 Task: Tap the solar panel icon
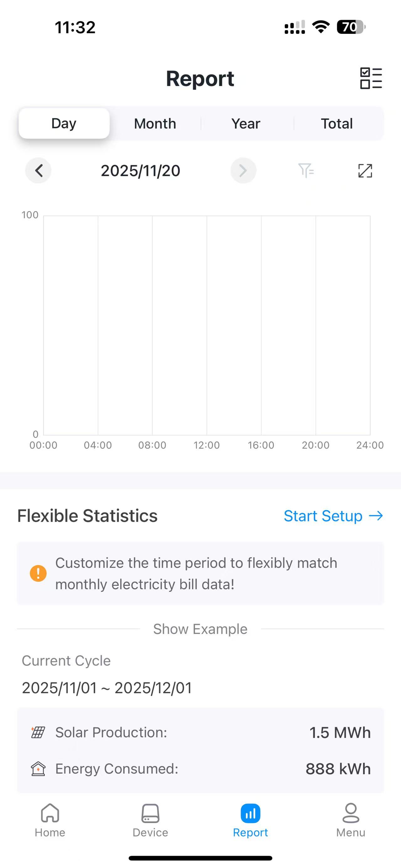[38, 732]
